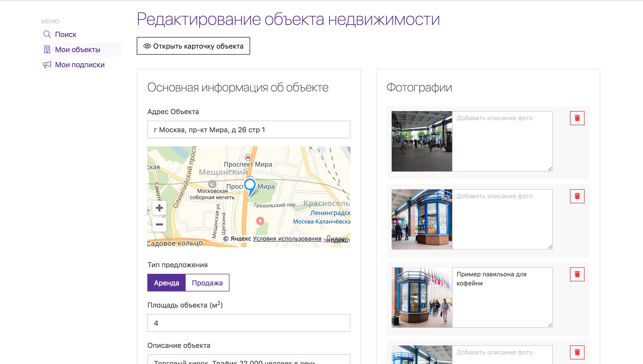Zoom out the map with minus button
The width and height of the screenshot is (643, 364).
pyautogui.click(x=159, y=224)
